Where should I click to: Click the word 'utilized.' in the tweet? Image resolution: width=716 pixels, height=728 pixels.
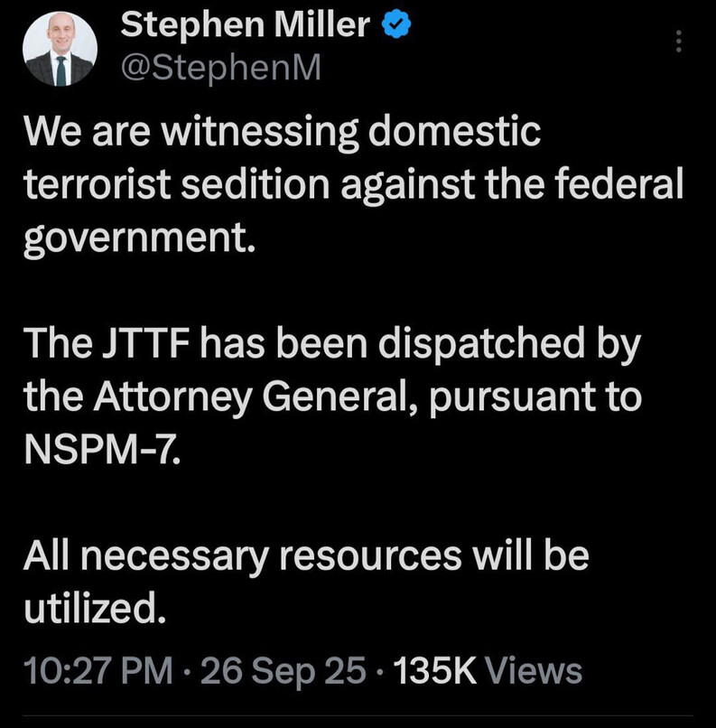(95, 607)
